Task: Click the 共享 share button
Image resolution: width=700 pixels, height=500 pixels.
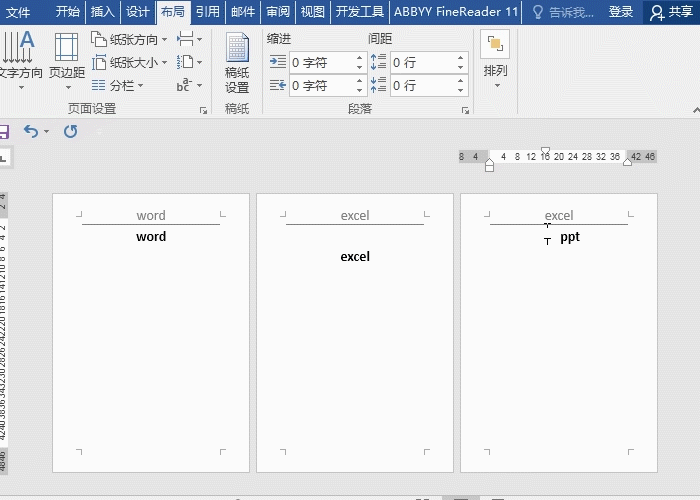Action: point(671,12)
